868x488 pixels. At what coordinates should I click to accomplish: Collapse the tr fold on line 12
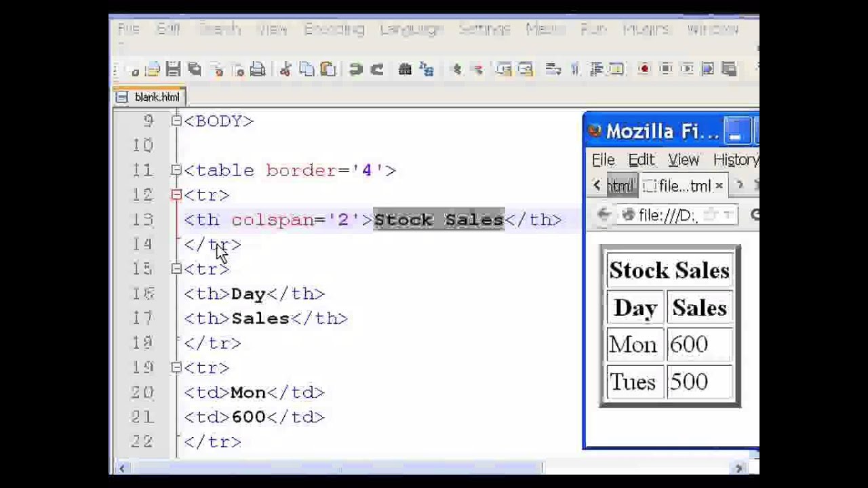coord(176,195)
